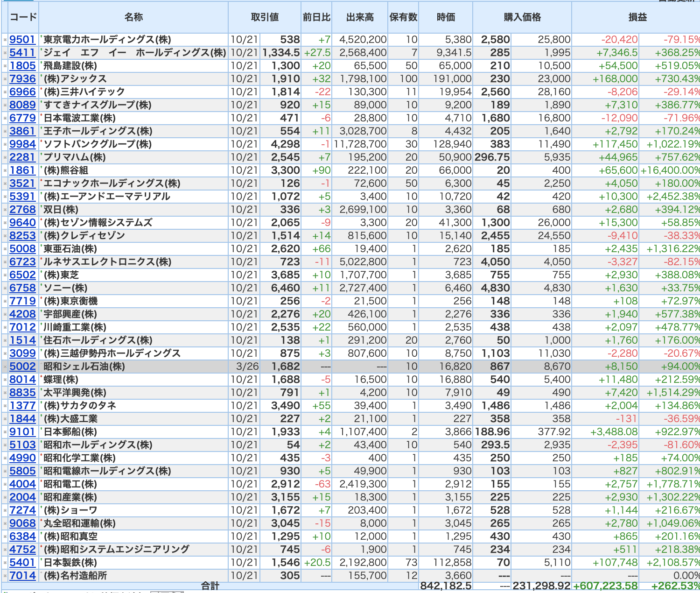Click the small x icon beside code 5002

[x=5, y=367]
